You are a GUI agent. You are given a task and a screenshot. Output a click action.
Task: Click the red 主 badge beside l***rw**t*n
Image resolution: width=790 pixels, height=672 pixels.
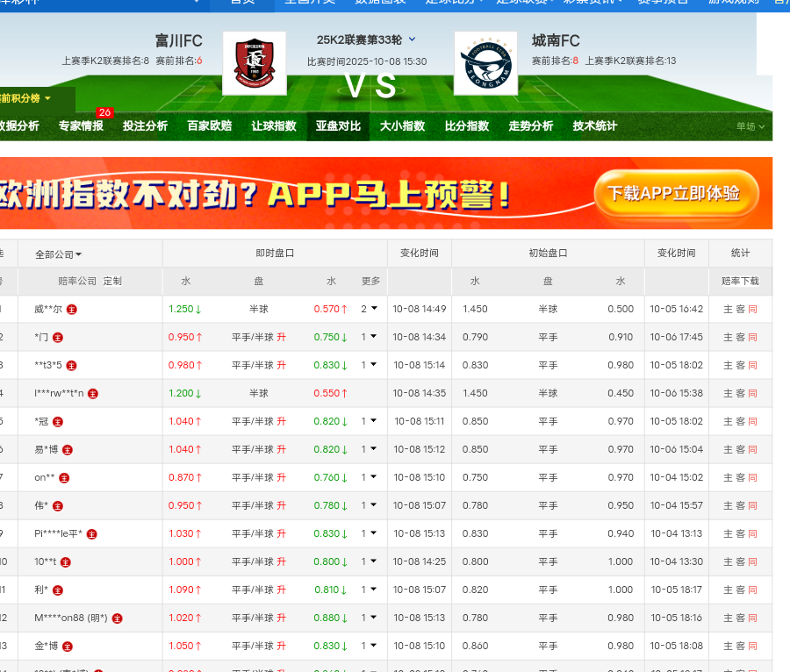click(93, 394)
